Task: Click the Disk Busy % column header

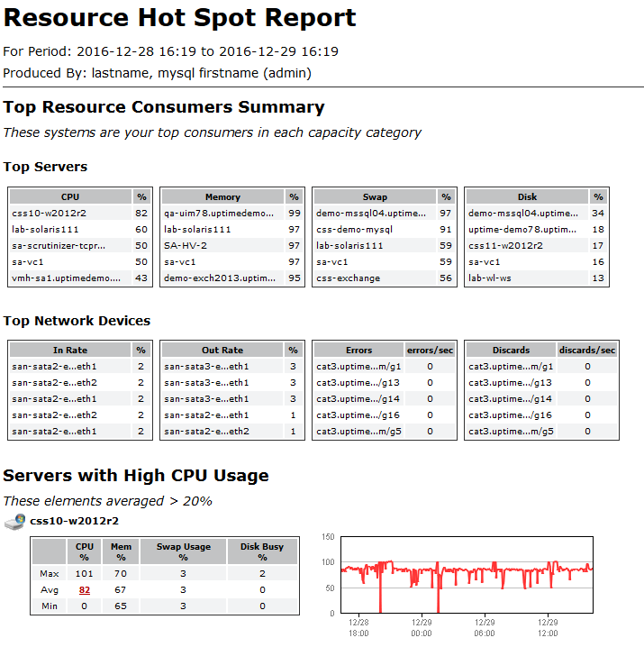Action: tap(262, 551)
